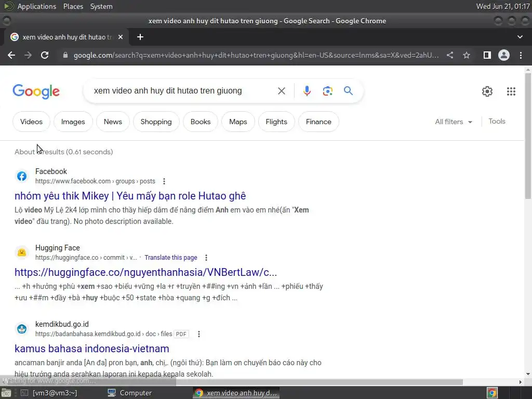Switch to Images results
This screenshot has width=532, height=399.
pos(73,122)
